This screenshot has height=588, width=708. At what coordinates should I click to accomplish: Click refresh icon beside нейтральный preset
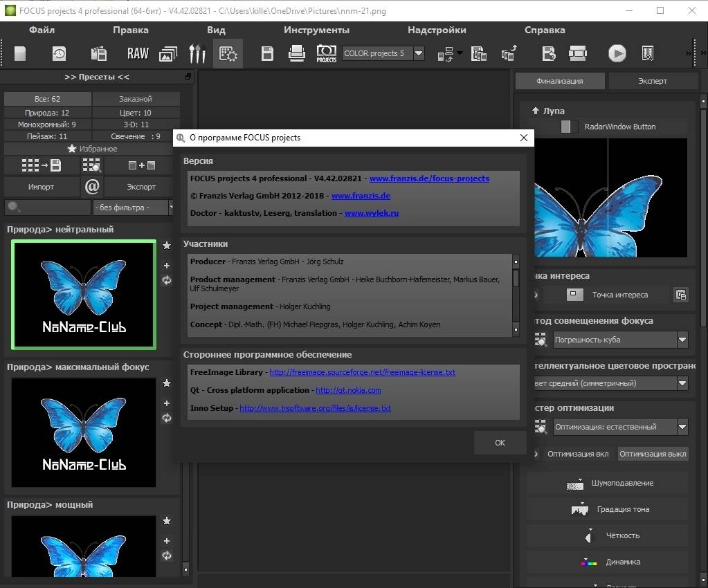click(x=167, y=280)
